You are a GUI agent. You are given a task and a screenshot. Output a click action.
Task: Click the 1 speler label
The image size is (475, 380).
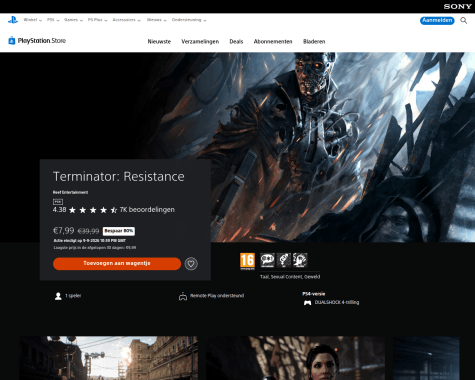pyautogui.click(x=73, y=296)
